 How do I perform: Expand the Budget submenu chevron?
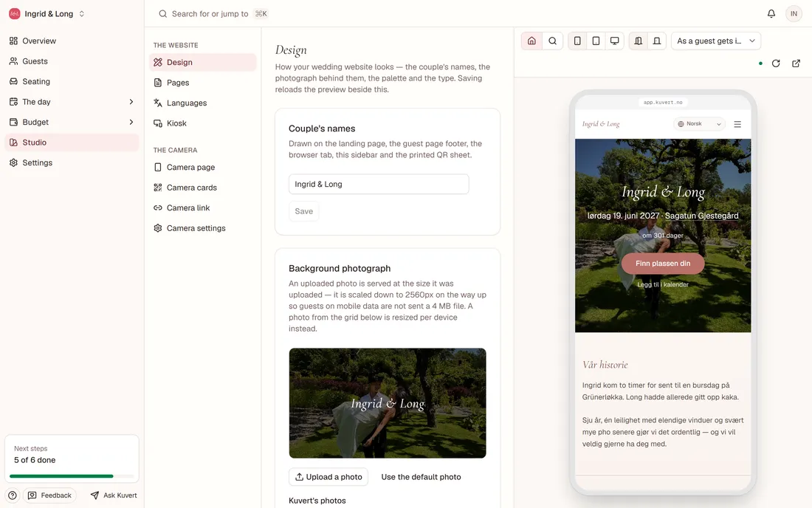[x=131, y=123]
